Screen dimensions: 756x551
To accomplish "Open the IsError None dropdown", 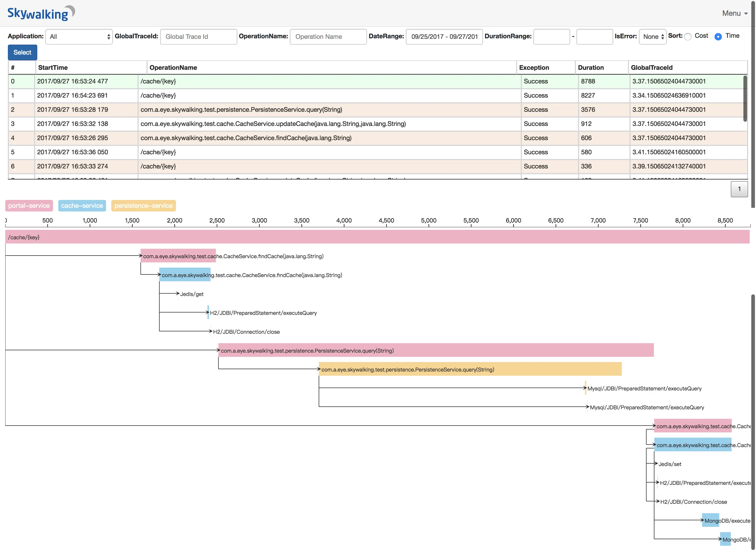I will click(652, 37).
